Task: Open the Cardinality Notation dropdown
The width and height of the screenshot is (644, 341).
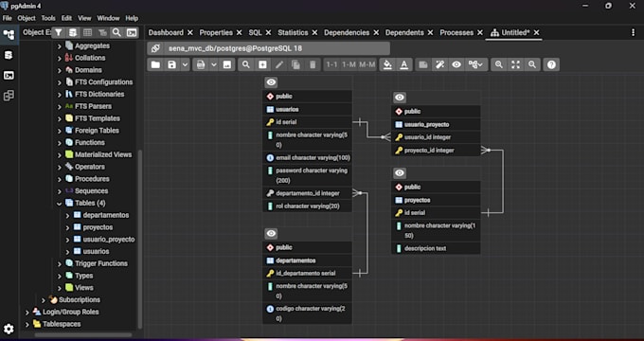Action: pyautogui.click(x=476, y=64)
